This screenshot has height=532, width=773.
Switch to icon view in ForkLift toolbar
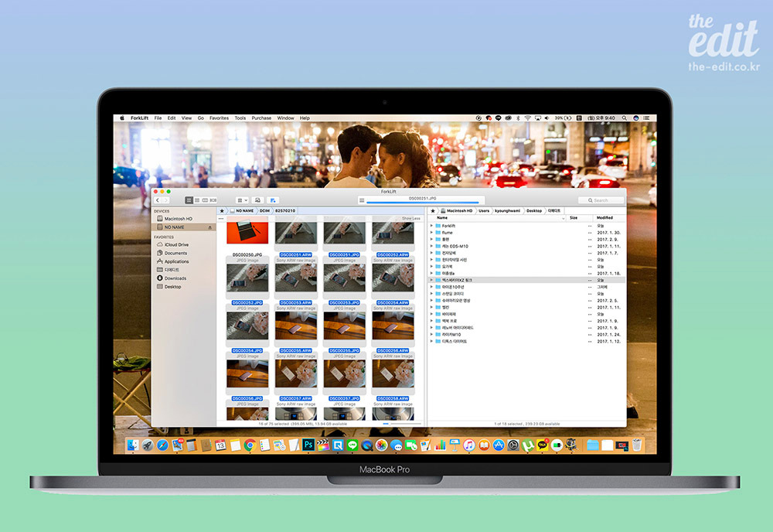pos(189,200)
